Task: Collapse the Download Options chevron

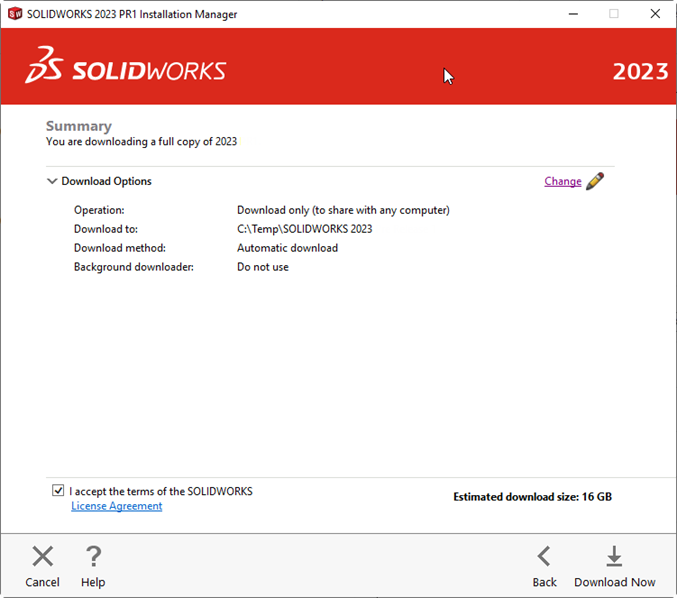Action: coord(51,182)
